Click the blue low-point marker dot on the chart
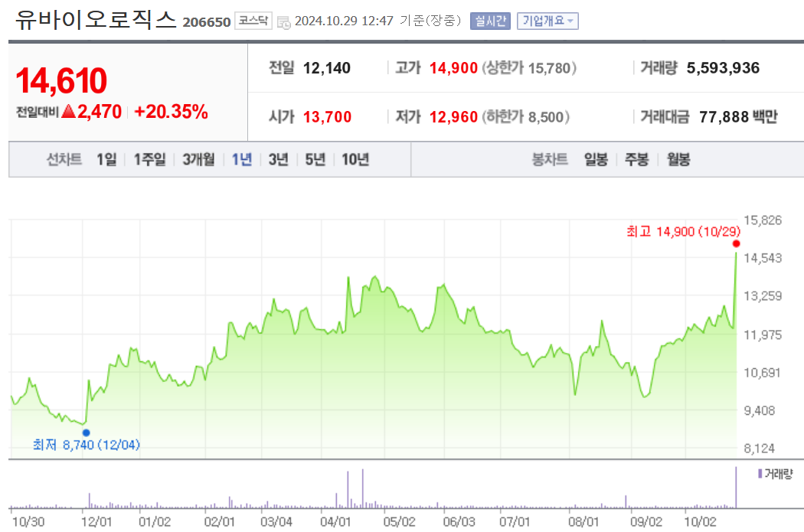 click(x=86, y=432)
